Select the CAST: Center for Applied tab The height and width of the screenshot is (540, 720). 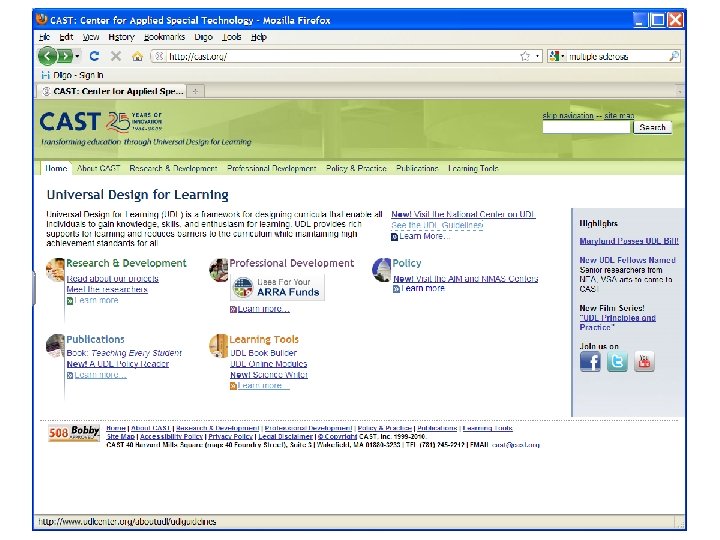(112, 91)
